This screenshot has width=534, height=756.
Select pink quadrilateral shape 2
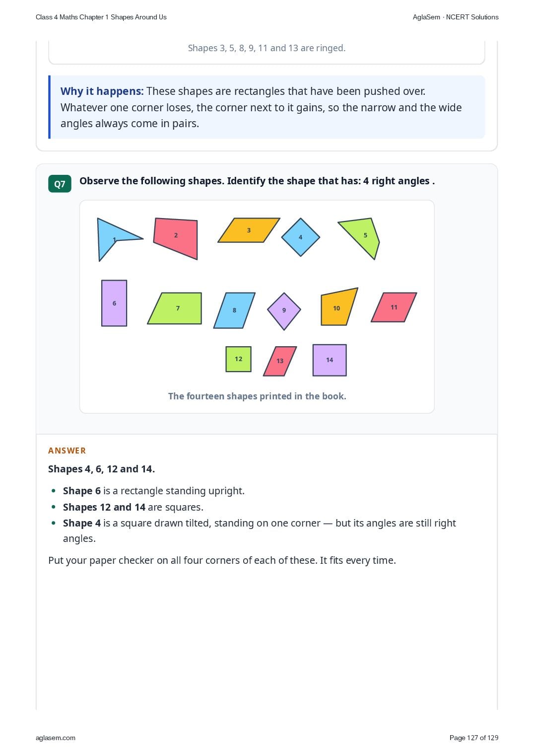point(176,237)
